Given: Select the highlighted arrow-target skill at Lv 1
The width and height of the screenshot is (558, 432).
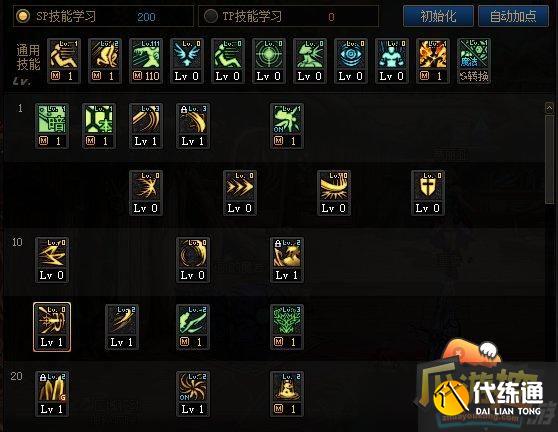Looking at the screenshot, I should (x=52, y=327).
